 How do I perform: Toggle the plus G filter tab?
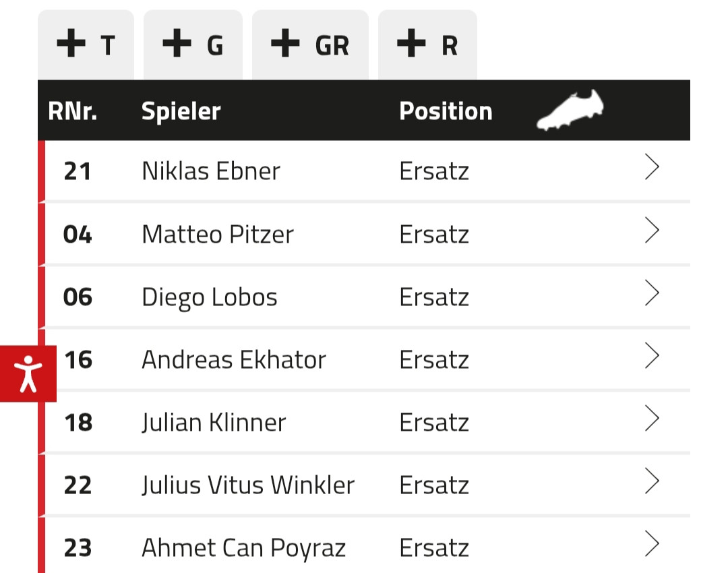tap(193, 45)
